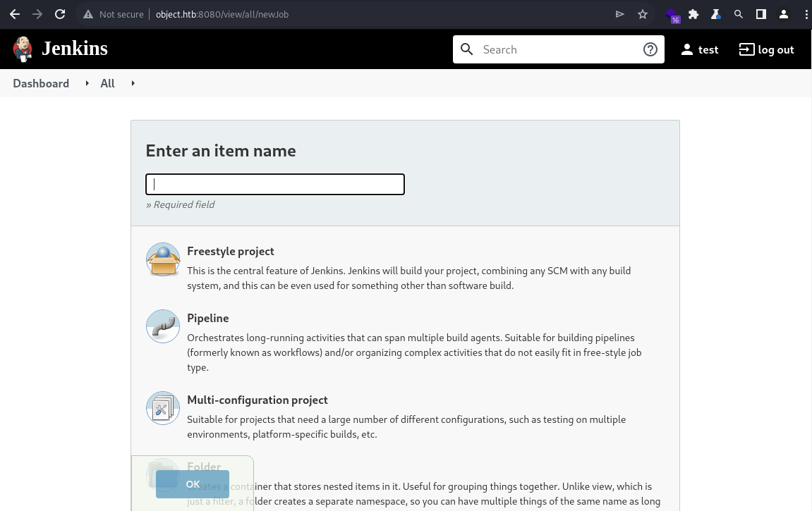Screen dimensions: 812x511
Task: Select the Multi-configuration project tools icon
Action: coord(163,408)
